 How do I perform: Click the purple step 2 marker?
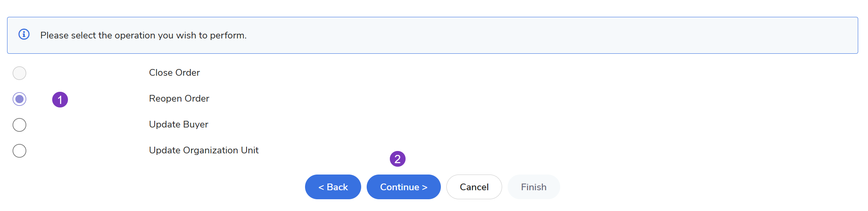coord(397,159)
